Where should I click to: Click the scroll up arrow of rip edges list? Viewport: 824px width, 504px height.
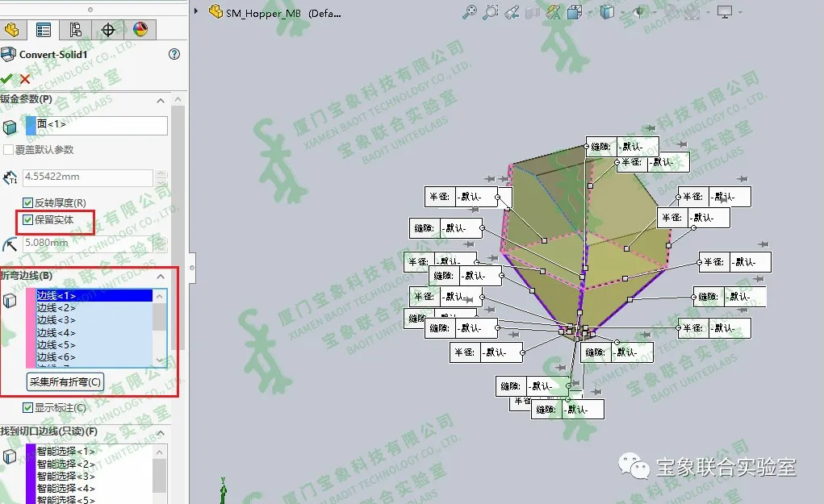click(x=160, y=452)
